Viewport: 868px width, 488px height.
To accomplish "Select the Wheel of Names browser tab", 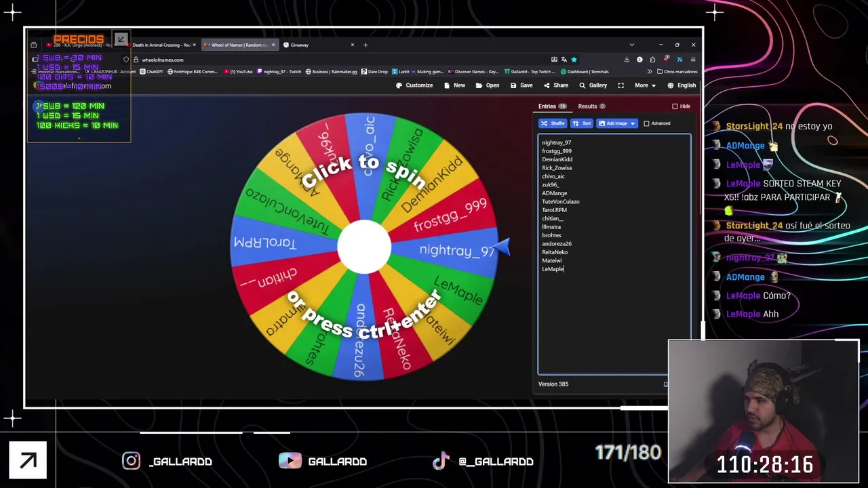I will 239,45.
